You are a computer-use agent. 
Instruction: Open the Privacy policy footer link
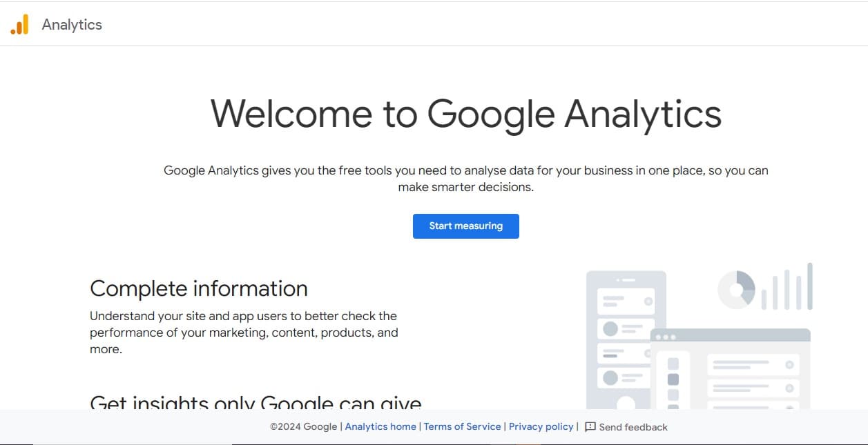click(x=541, y=426)
